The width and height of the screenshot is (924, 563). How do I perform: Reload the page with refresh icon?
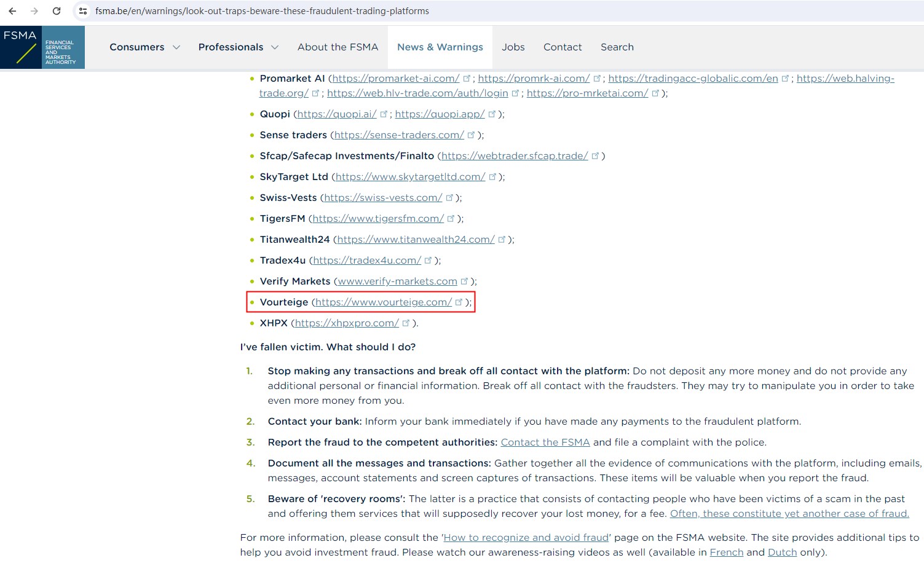57,11
